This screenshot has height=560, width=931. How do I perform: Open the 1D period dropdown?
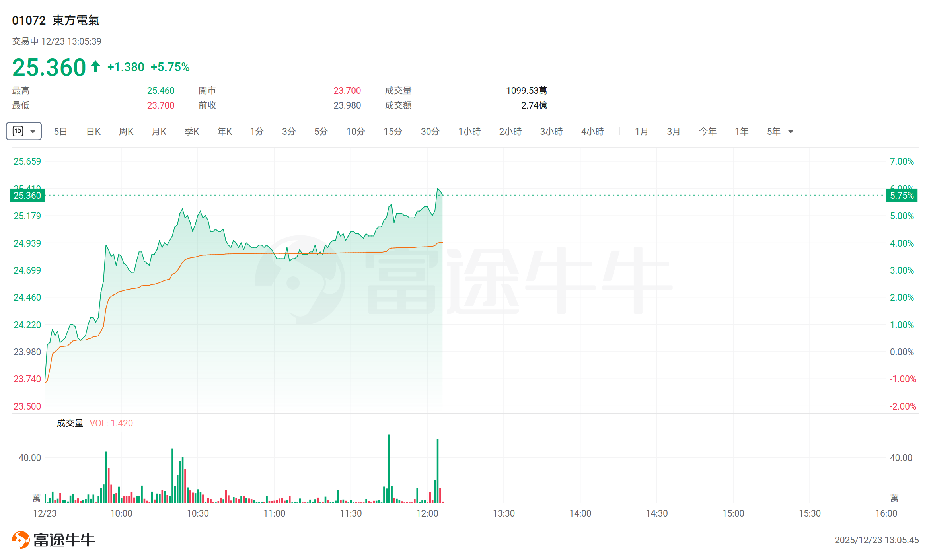tap(24, 131)
